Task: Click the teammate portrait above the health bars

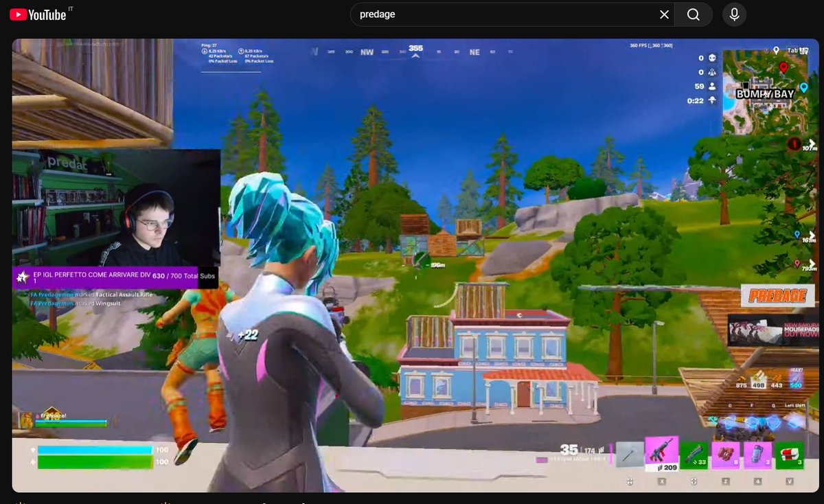Action: 26,420
